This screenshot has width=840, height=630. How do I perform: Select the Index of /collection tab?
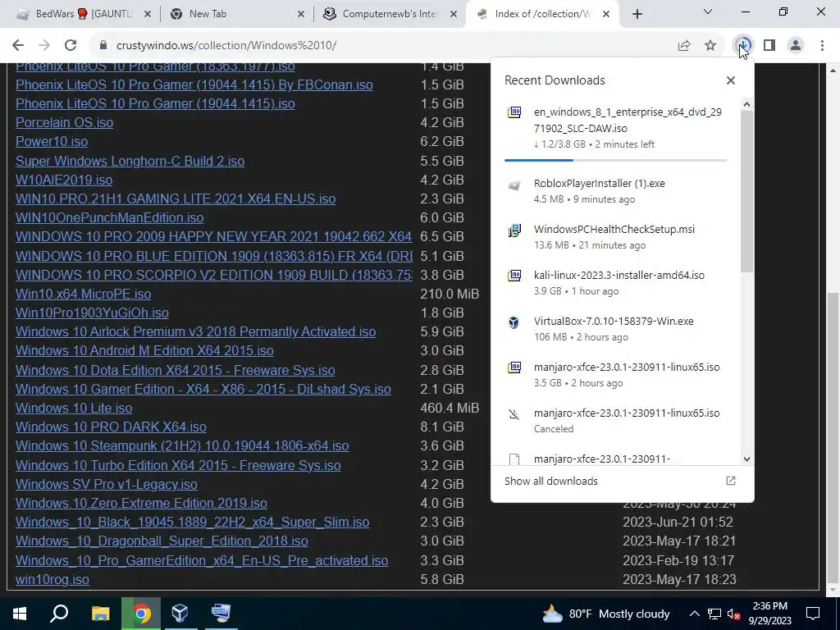[x=542, y=14]
